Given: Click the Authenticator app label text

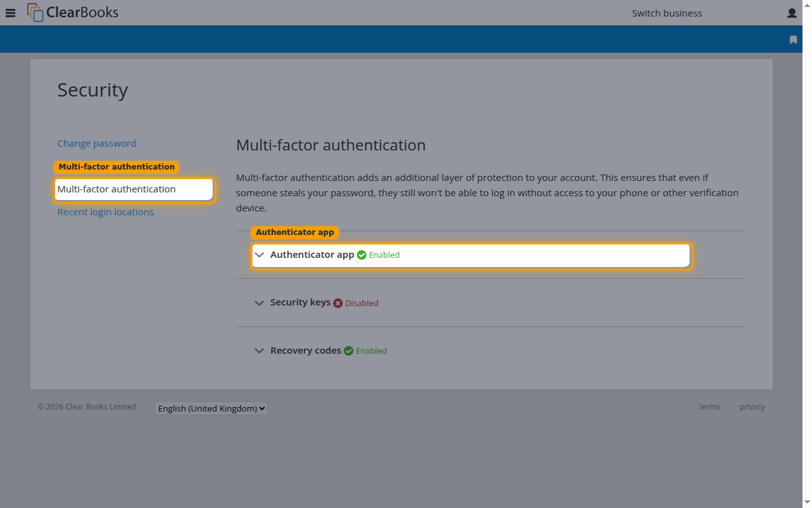Looking at the screenshot, I should pyautogui.click(x=312, y=255).
